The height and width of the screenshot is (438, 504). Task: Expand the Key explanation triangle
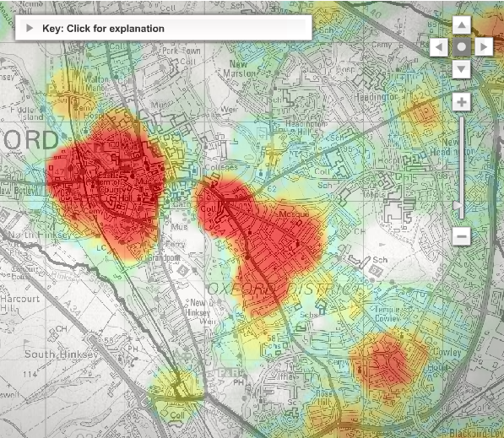[x=30, y=28]
